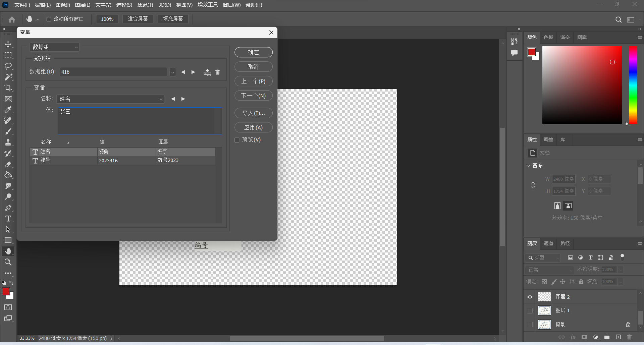Expand the variable 名称 dropdown
The image size is (644, 345).
[x=161, y=99]
